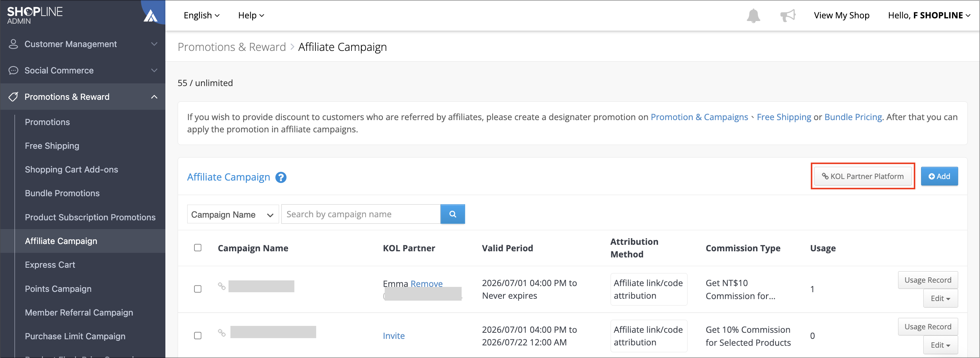
Task: Expand the Customer Management section
Action: 154,44
